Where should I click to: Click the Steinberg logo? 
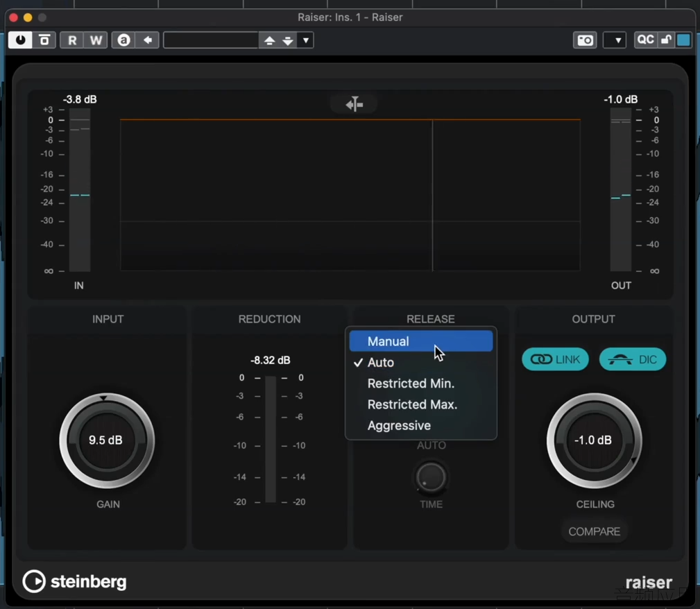click(74, 581)
